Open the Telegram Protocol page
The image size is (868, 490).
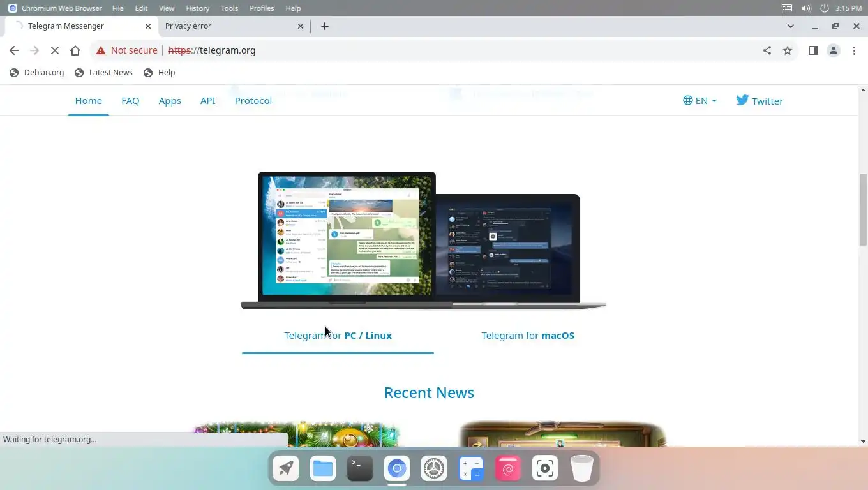[x=253, y=101]
